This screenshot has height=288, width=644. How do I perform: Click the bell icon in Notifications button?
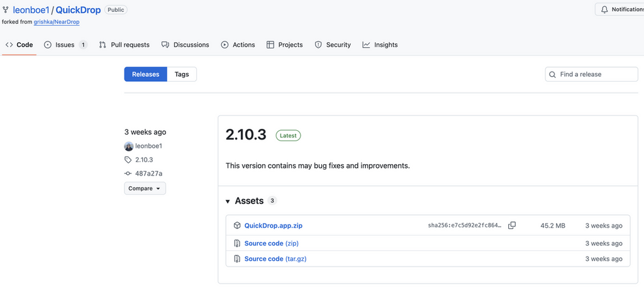tap(604, 9)
